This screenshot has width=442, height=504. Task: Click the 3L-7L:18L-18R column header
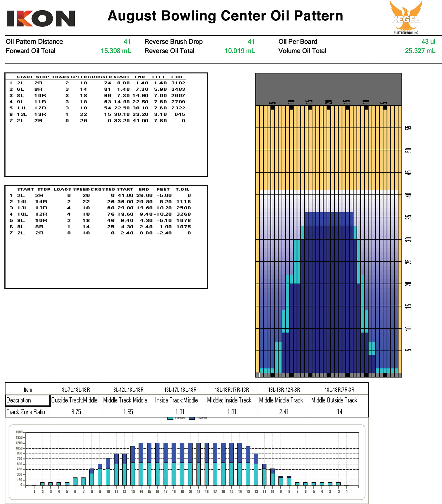click(x=76, y=390)
